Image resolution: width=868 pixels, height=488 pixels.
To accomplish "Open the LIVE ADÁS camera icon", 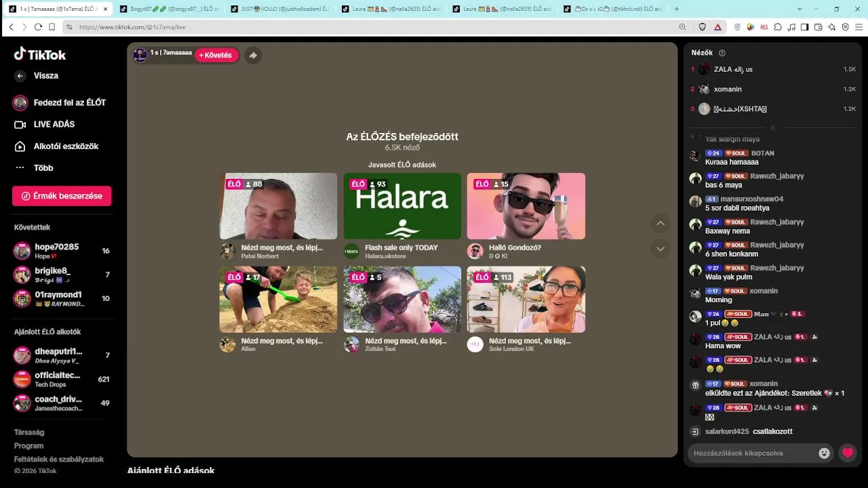I will coord(20,125).
